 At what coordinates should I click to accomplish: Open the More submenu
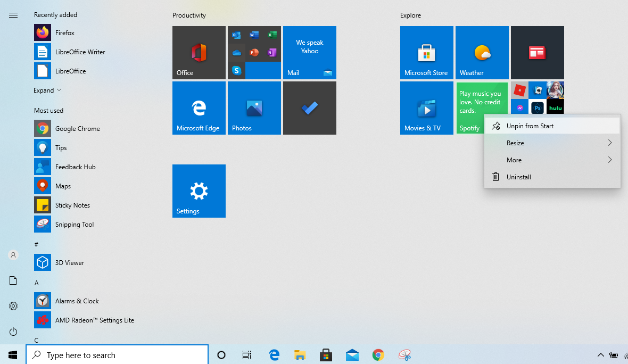(x=552, y=160)
